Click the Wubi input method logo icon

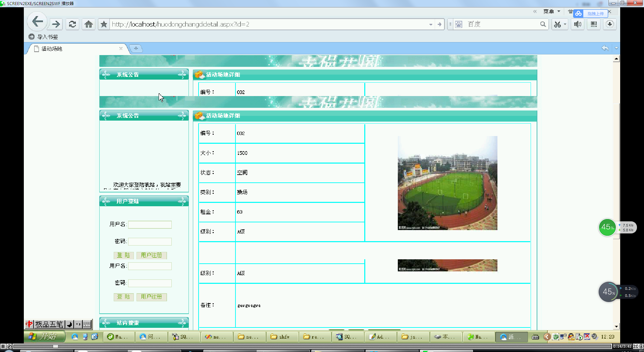[29, 324]
